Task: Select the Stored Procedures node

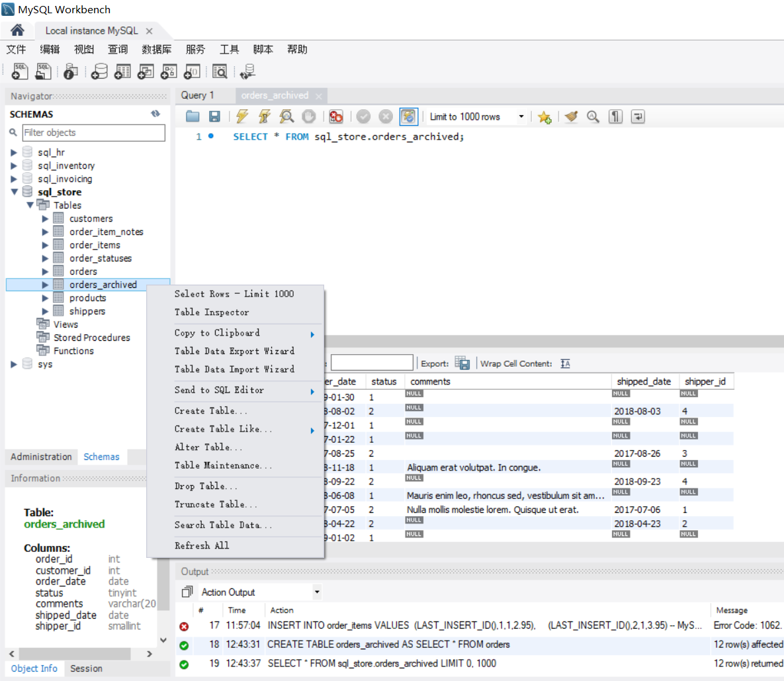Action: pos(91,338)
